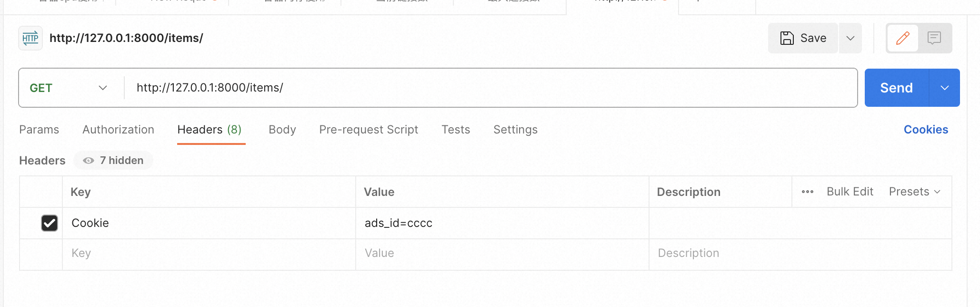The height and width of the screenshot is (307, 980).
Task: Expand the Save options arrow
Action: click(x=850, y=38)
